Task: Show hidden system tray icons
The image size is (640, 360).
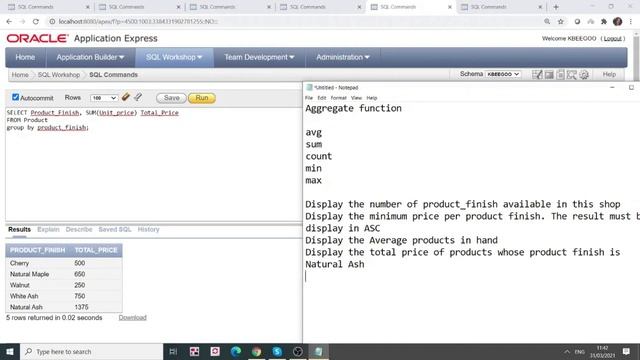Action: click(x=567, y=351)
